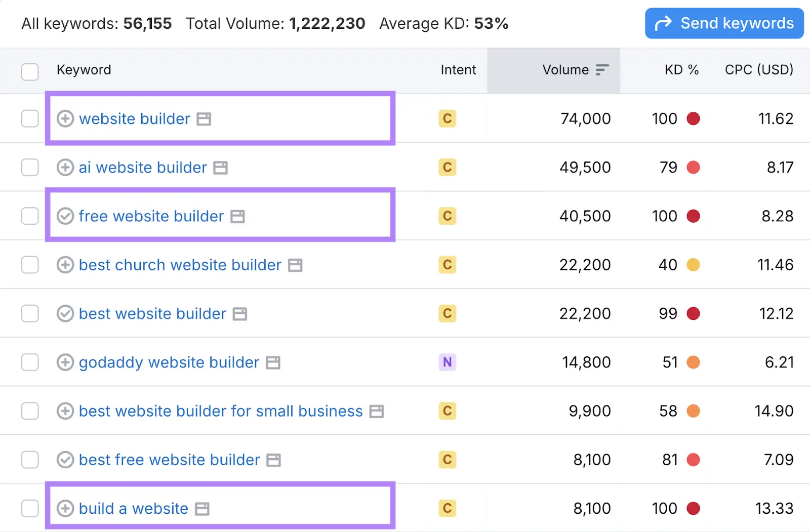Click the red KD difficulty dot for "website builder"
The width and height of the screenshot is (810, 532).
(x=695, y=119)
